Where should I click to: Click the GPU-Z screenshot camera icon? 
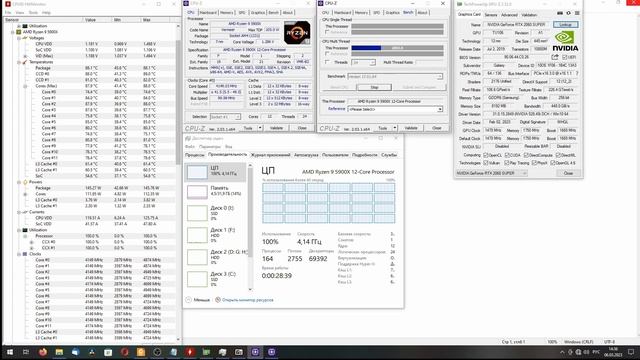[560, 13]
